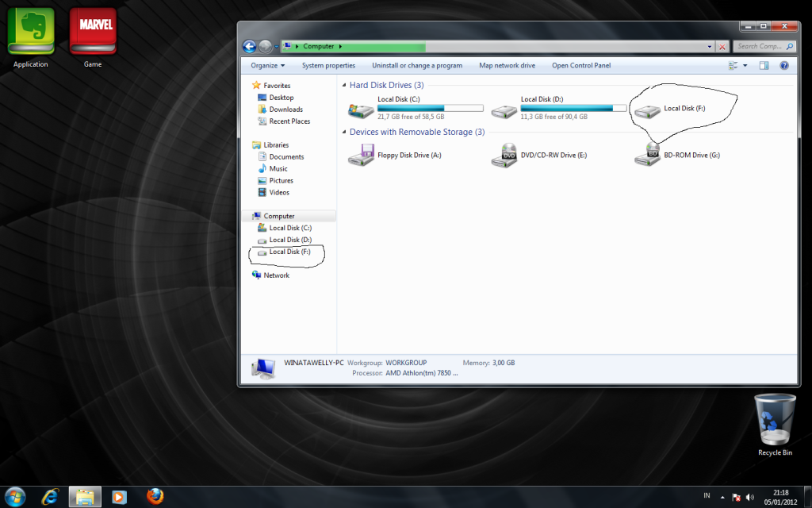Screen dimensions: 812x508
Task: Open view options dropdown arrow
Action: click(745, 65)
